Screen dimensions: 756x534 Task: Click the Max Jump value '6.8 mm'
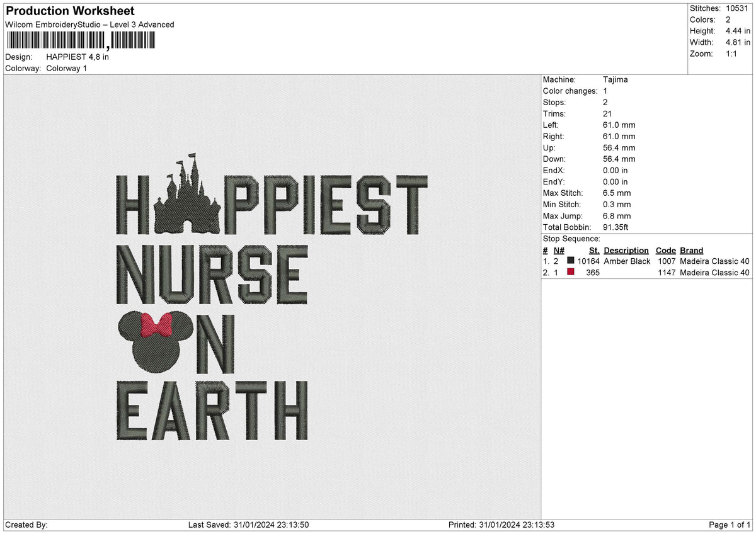click(617, 215)
